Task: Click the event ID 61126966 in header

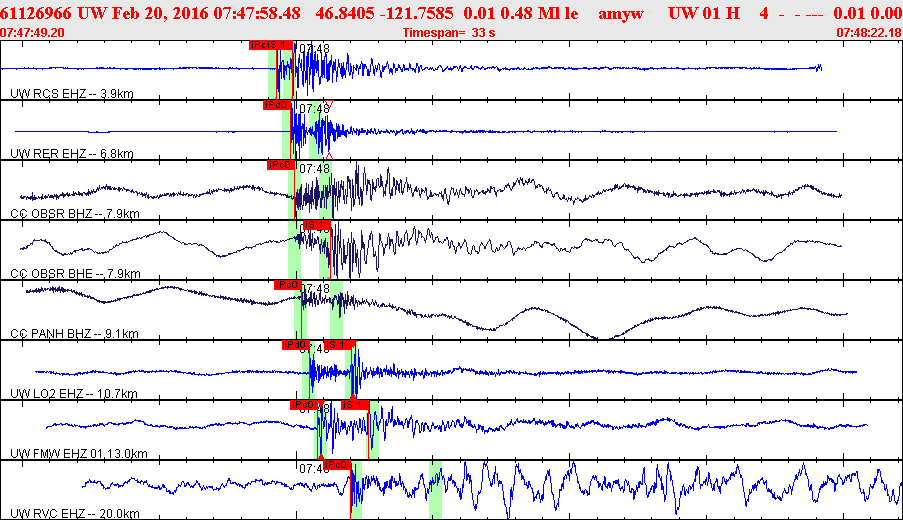Action: pyautogui.click(x=36, y=13)
